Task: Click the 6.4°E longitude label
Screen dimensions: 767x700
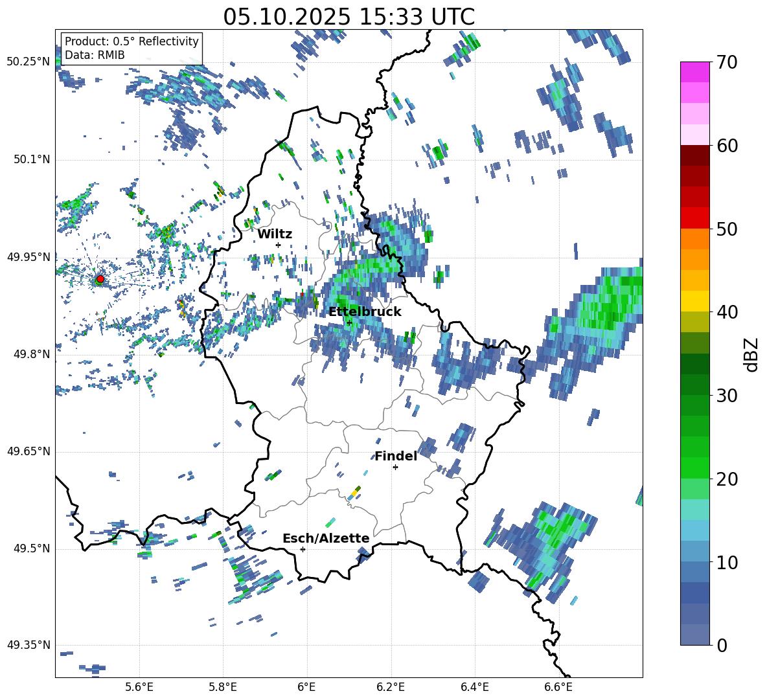Action: coord(474,687)
